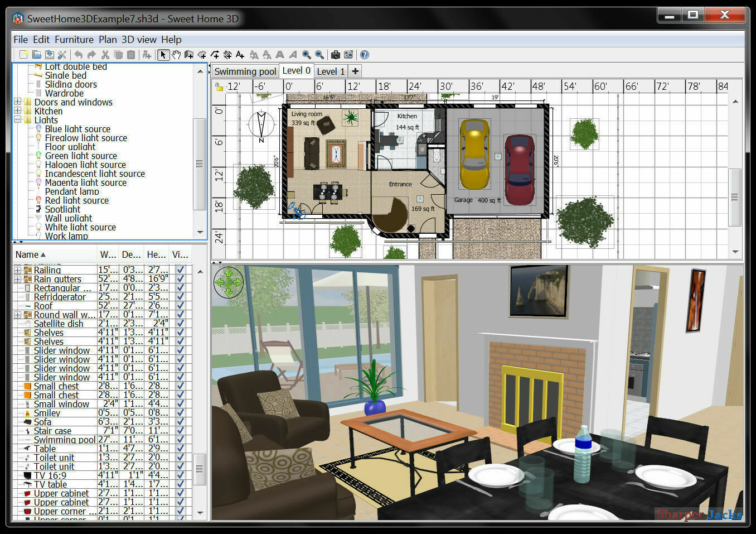Save the home using toolbar icon

point(49,55)
